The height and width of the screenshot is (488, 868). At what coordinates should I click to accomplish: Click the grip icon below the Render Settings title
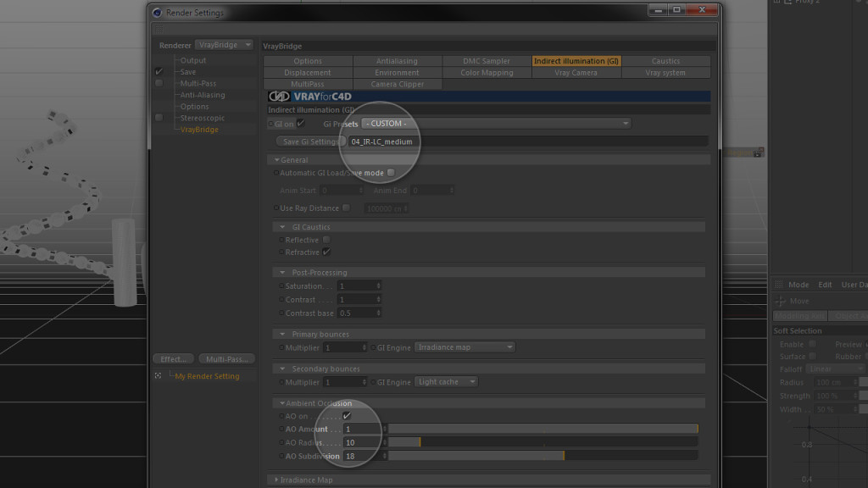coord(159,29)
